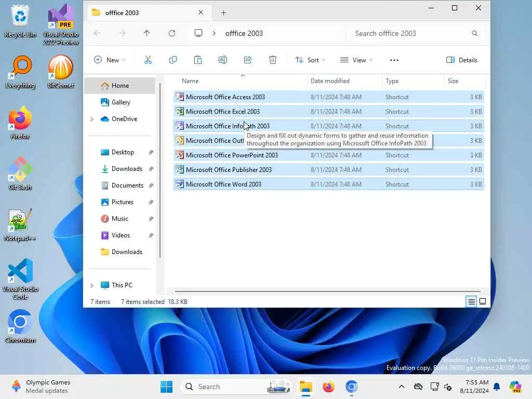This screenshot has height=399, width=532.
Task: Expand the This PC tree node
Action: coord(91,285)
